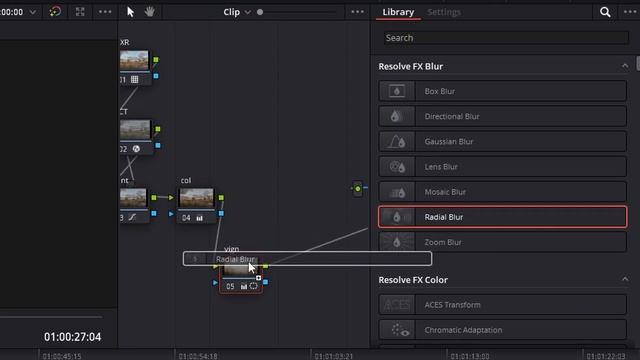Click the Chromatic Adaptation effect icon
Image resolution: width=640 pixels, height=360 pixels.
pyautogui.click(x=396, y=330)
